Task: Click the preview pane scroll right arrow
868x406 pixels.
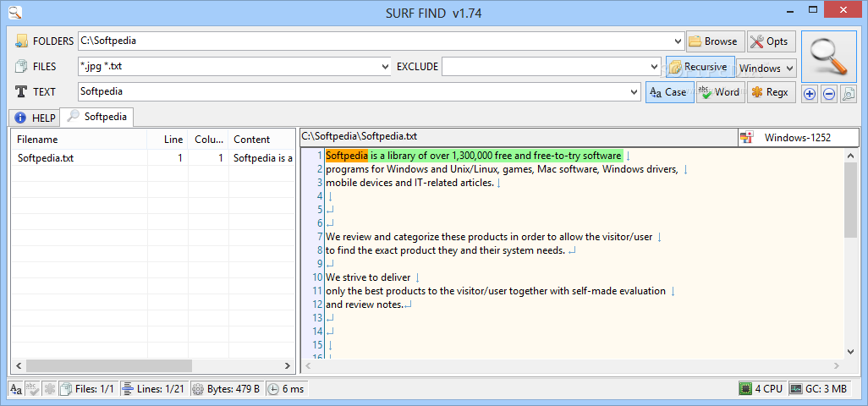Action: tap(838, 365)
